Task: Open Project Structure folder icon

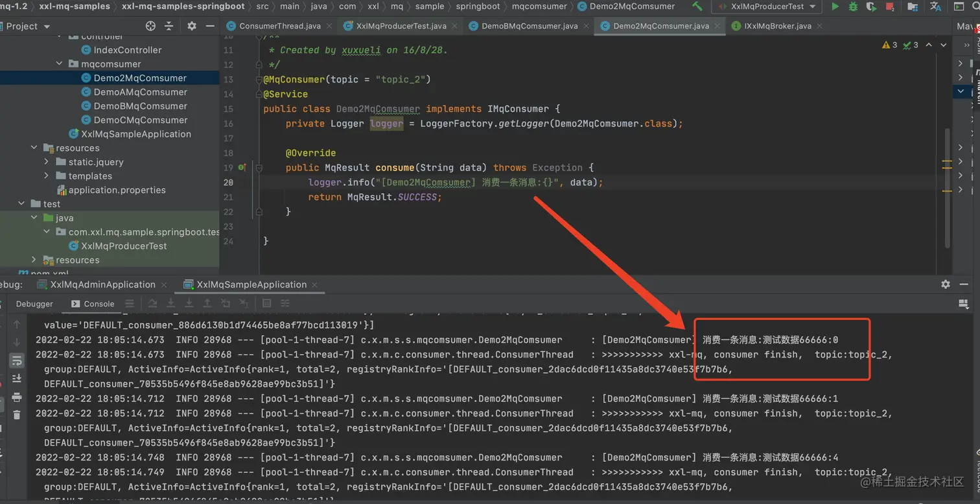Action: pyautogui.click(x=913, y=6)
